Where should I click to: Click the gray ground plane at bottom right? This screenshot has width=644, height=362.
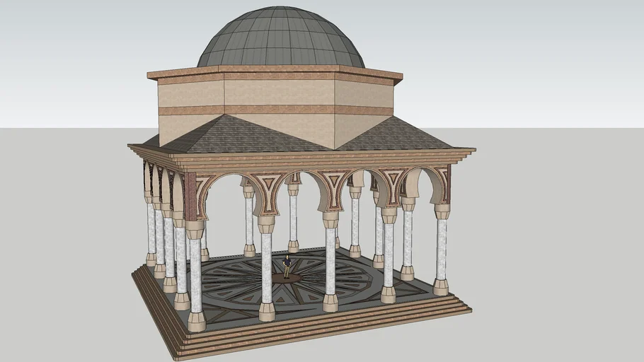click(566, 318)
